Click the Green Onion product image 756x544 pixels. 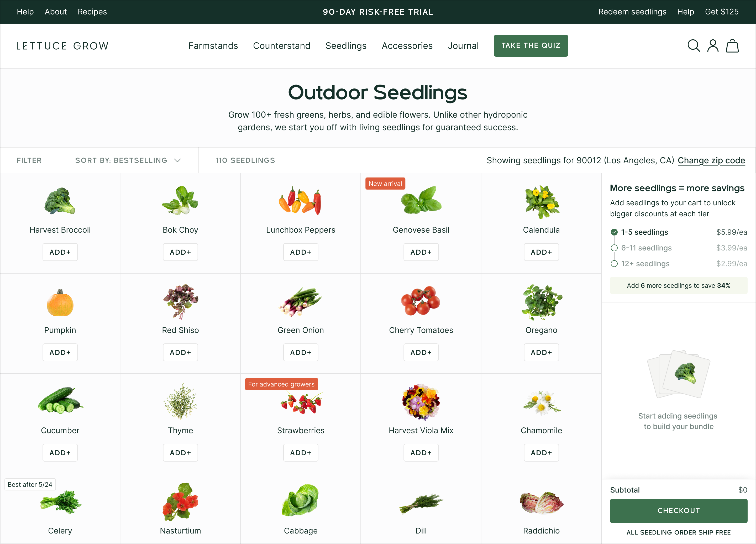[300, 302]
